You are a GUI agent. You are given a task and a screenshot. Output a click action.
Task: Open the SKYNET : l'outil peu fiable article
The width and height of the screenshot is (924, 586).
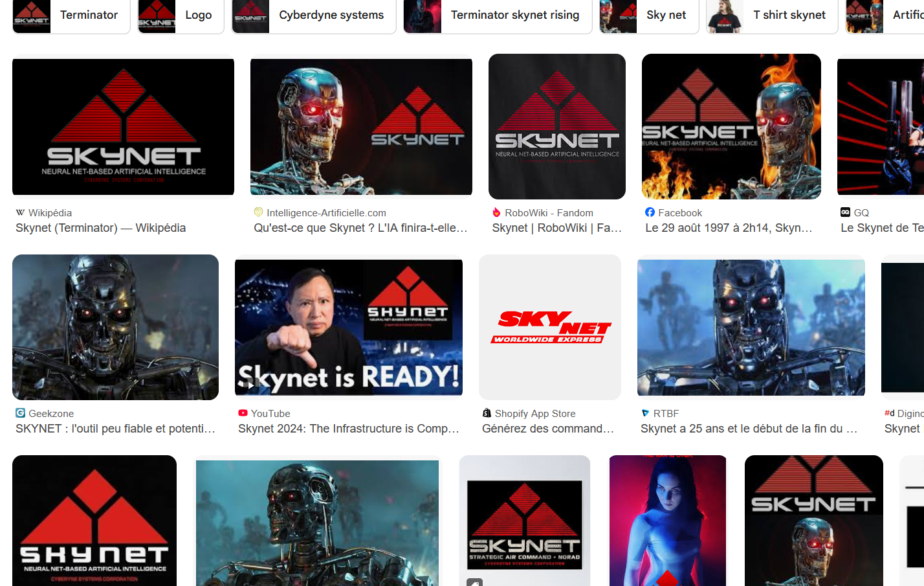pos(115,429)
